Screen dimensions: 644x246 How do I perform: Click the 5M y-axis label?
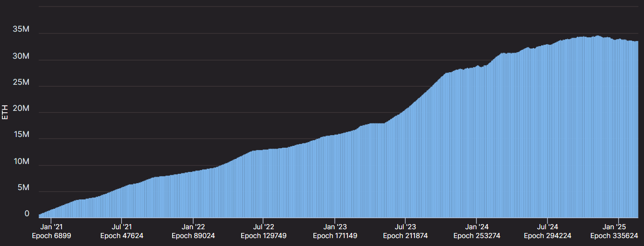coord(24,188)
